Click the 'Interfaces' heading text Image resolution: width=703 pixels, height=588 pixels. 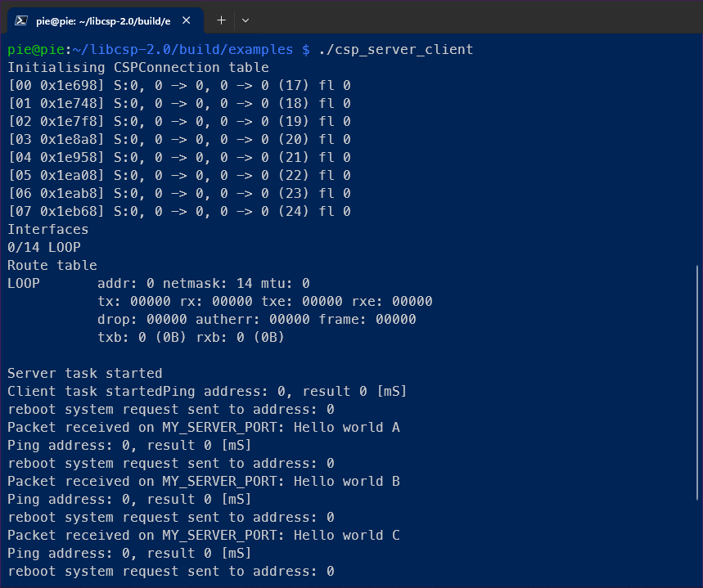47,229
